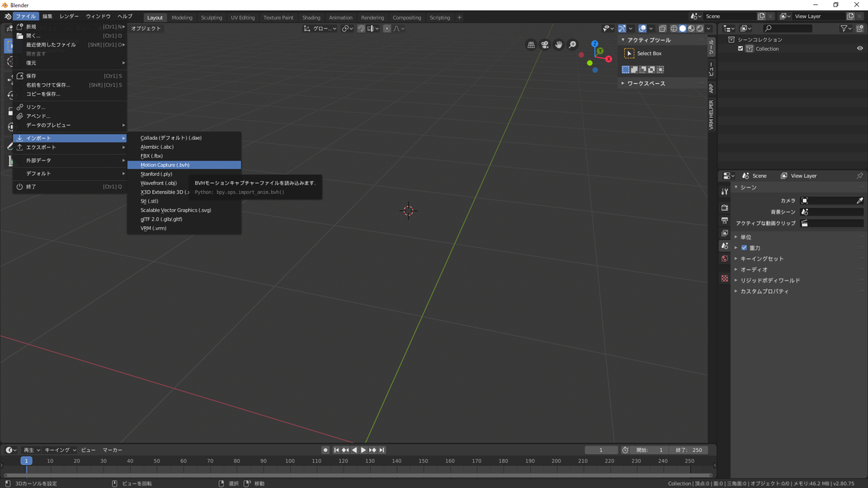Screen dimensions: 868x488
Task: Switch to rendered shading mode
Action: click(x=699, y=28)
